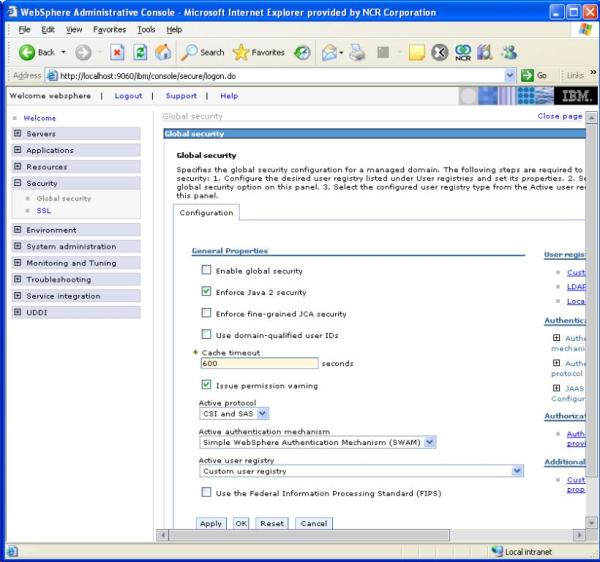Open the Active user registry dropdown
The image size is (600, 562).
[361, 471]
